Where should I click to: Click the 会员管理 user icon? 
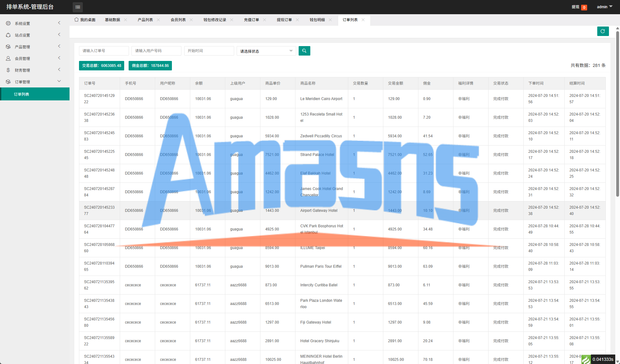point(8,58)
